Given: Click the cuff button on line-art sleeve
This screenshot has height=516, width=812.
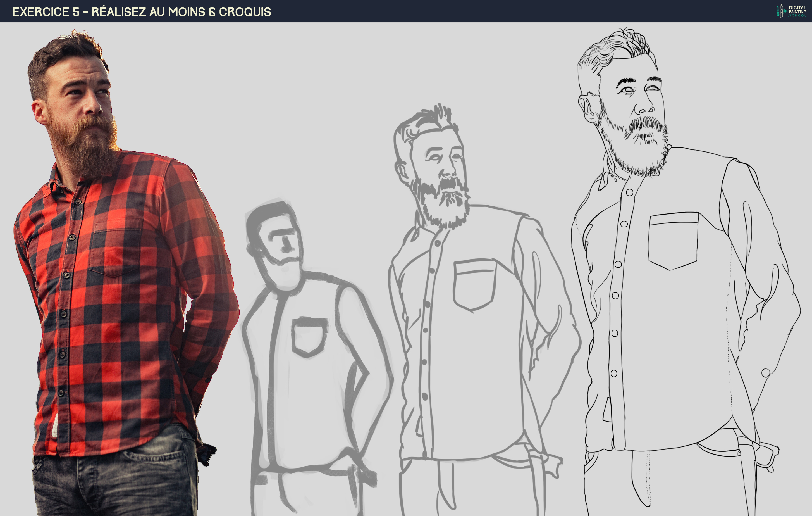Looking at the screenshot, I should [x=765, y=373].
